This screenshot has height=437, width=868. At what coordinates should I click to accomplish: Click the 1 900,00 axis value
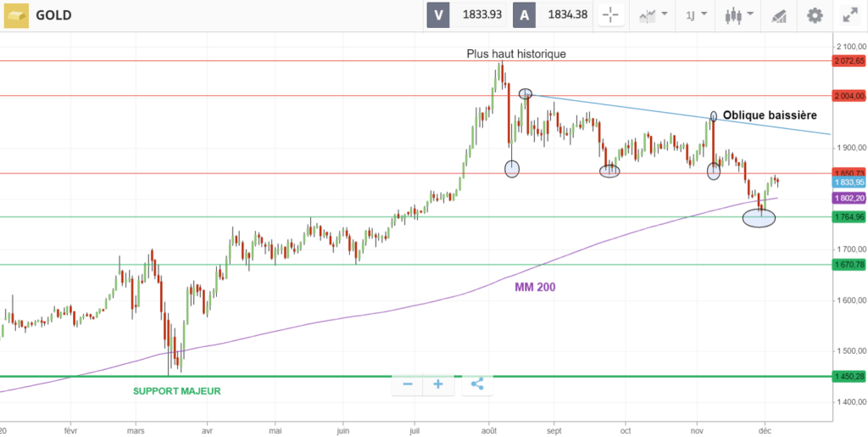(850, 148)
